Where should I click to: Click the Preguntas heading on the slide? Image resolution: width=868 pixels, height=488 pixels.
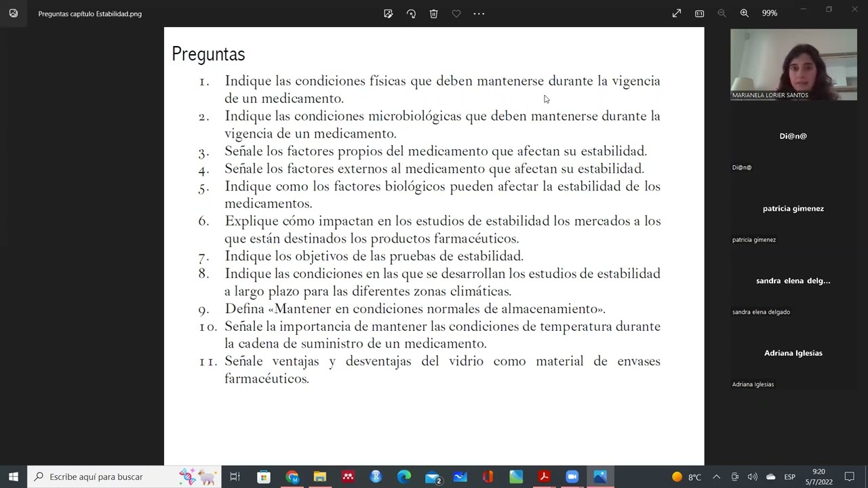coord(208,54)
